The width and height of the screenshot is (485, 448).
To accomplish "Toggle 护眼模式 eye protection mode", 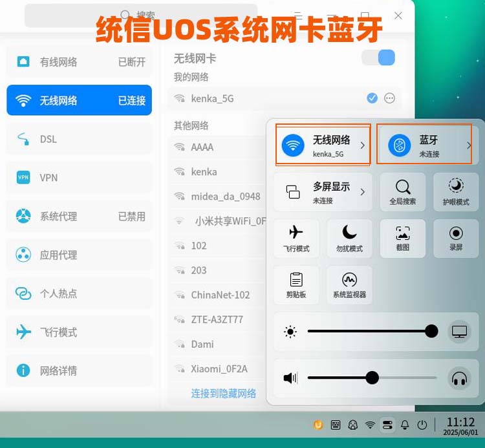I will pos(456,192).
